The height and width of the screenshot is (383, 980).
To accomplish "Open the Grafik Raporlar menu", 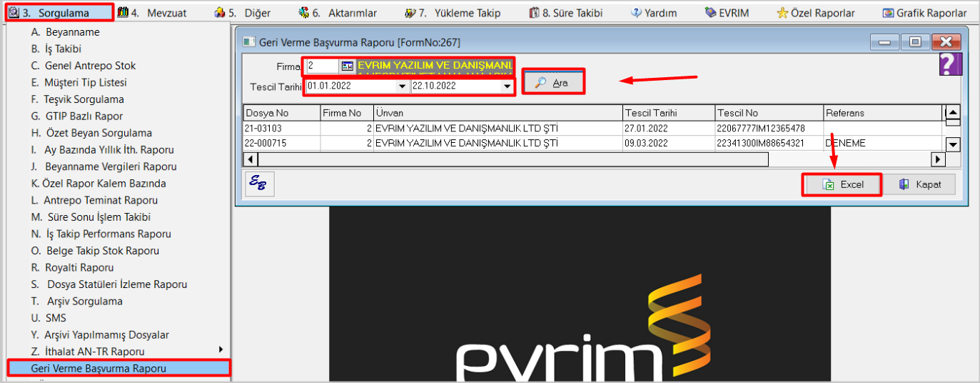I will 924,13.
